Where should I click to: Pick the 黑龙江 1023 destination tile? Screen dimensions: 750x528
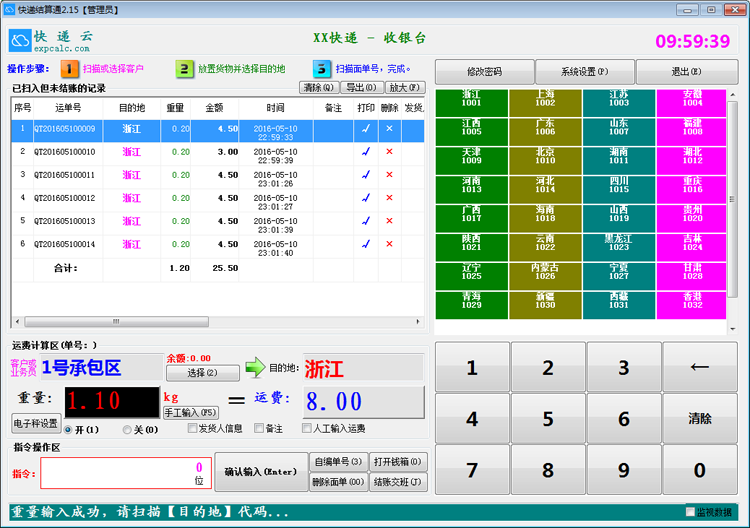coord(619,247)
